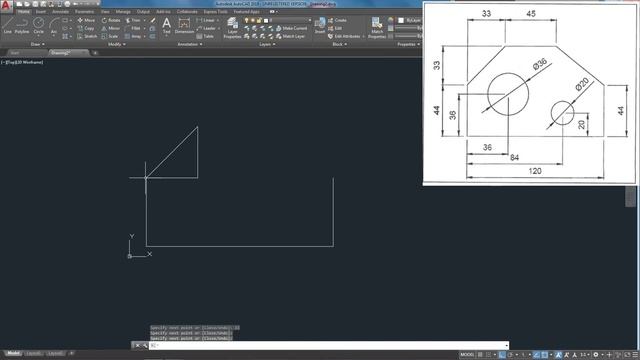Screen dimensions: 640x360
Task: Open the Insert ribbon tab
Action: click(x=41, y=12)
